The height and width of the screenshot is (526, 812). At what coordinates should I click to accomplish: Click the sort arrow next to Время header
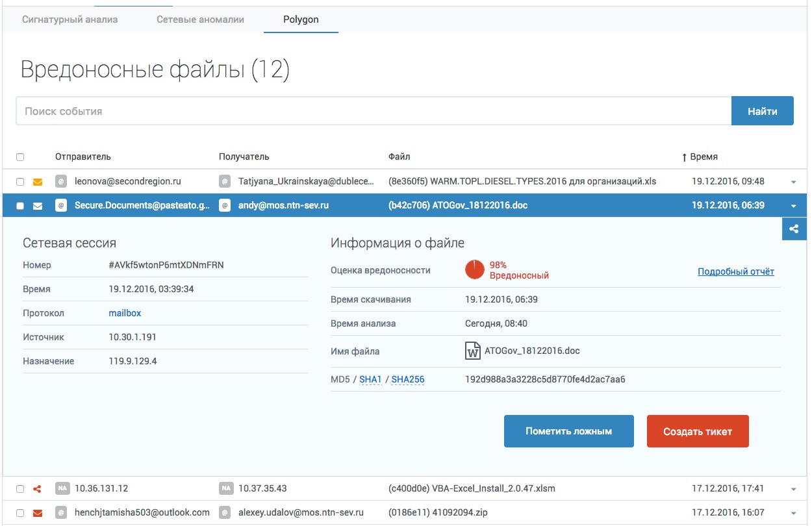click(684, 157)
